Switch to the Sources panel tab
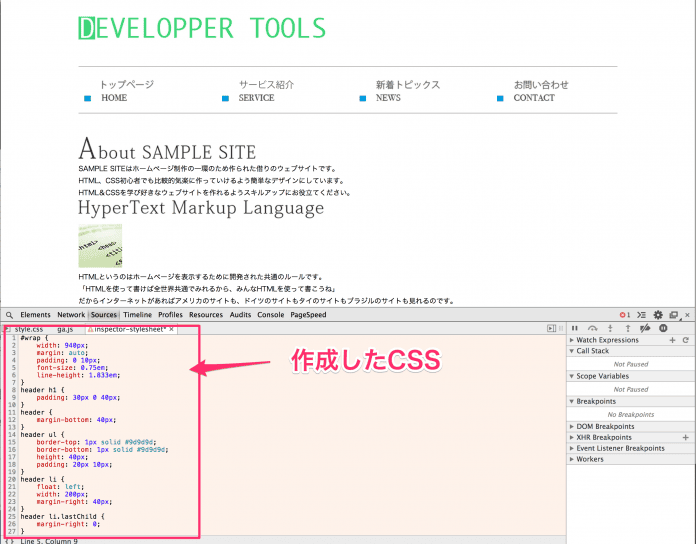 click(104, 315)
